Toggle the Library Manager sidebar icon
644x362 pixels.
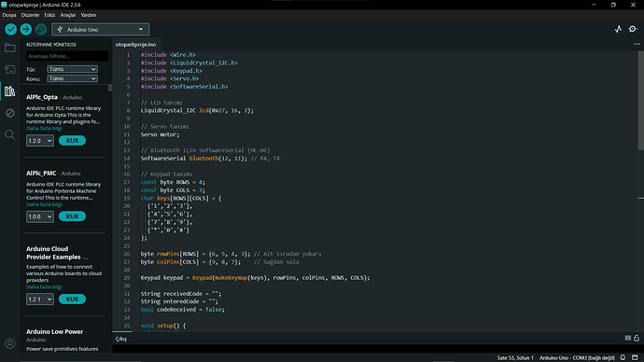(x=10, y=91)
